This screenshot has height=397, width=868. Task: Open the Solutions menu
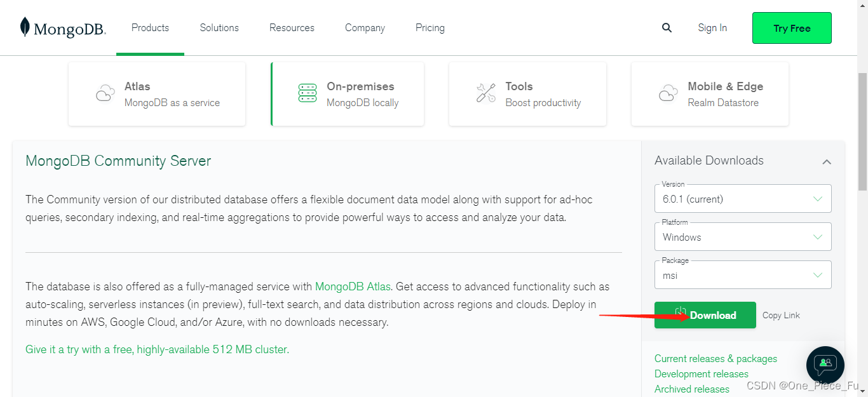(x=219, y=28)
